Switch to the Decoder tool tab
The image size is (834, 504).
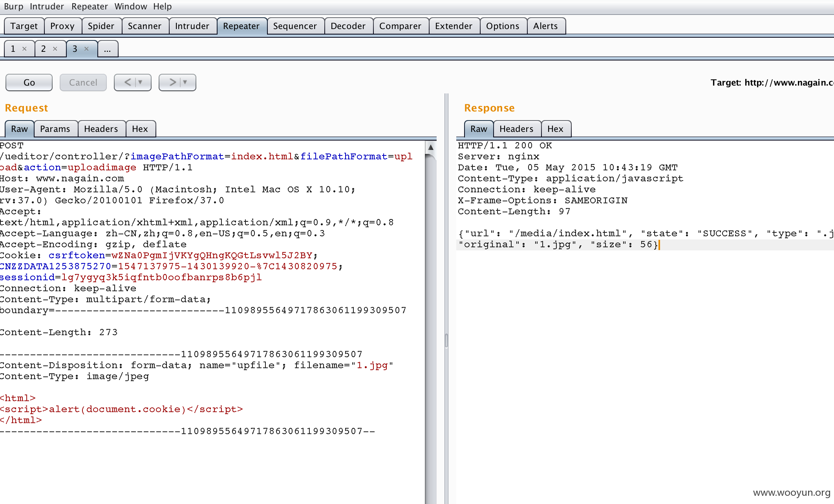coord(348,26)
